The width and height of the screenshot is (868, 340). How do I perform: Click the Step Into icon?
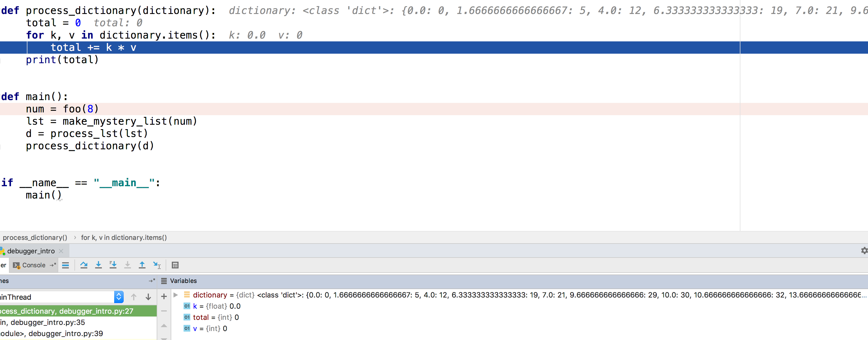click(98, 265)
